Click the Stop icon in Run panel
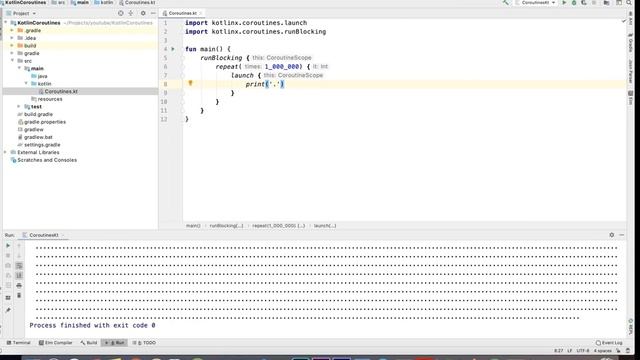This screenshot has width=640, height=360. click(x=8, y=256)
